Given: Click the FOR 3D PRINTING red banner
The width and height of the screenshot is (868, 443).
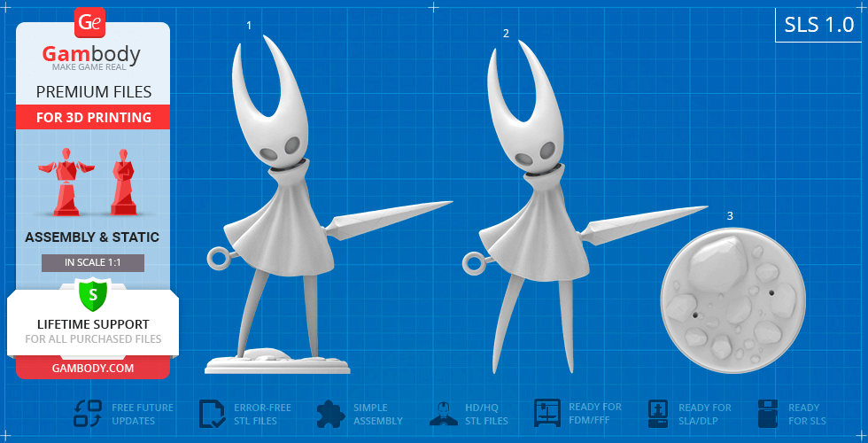Looking at the screenshot, I should [93, 117].
